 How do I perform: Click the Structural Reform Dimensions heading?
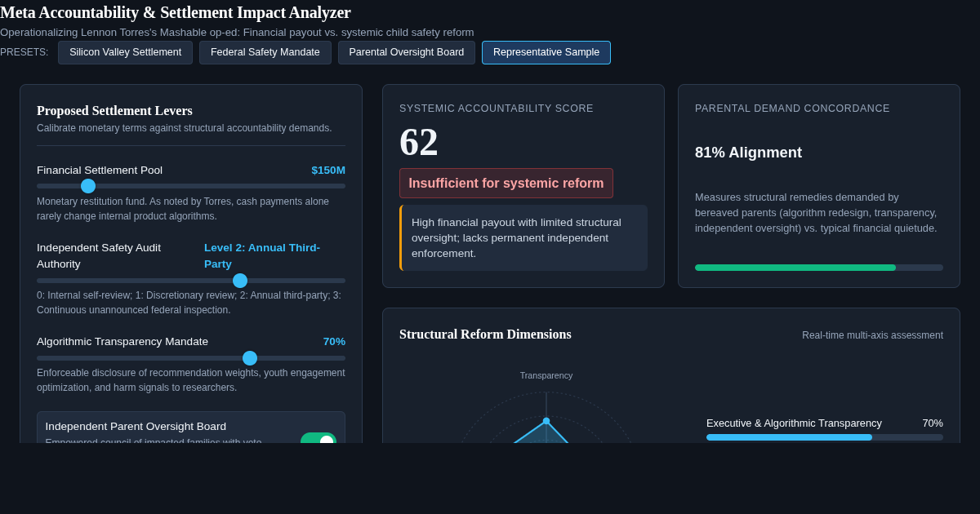[485, 335]
